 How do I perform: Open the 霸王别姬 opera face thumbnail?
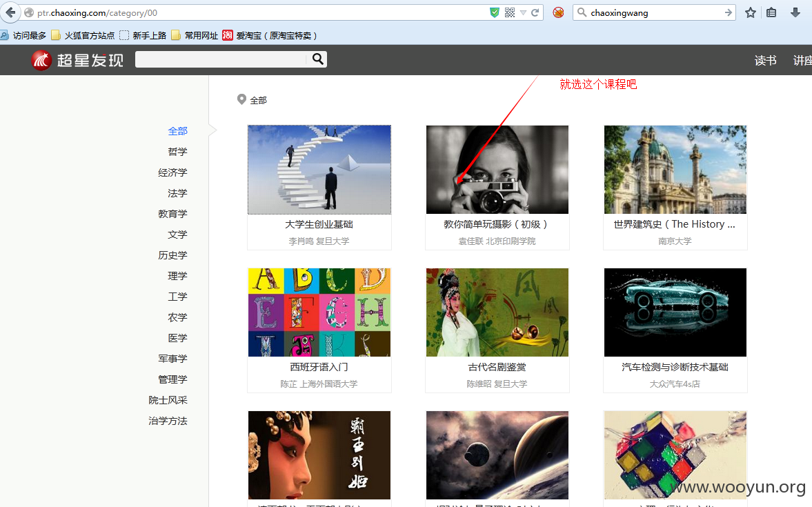point(319,455)
